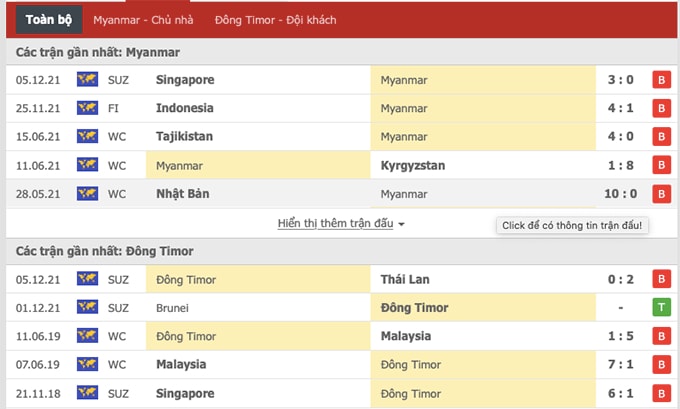This screenshot has height=409, width=680.
Task: Select the Toàn bộ tab
Action: pos(49,20)
